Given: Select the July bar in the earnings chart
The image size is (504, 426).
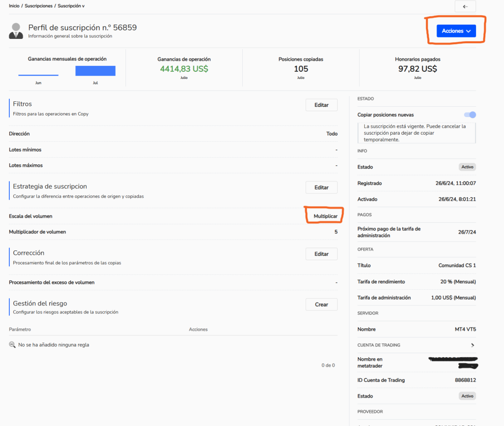Looking at the screenshot, I should click(x=96, y=70).
